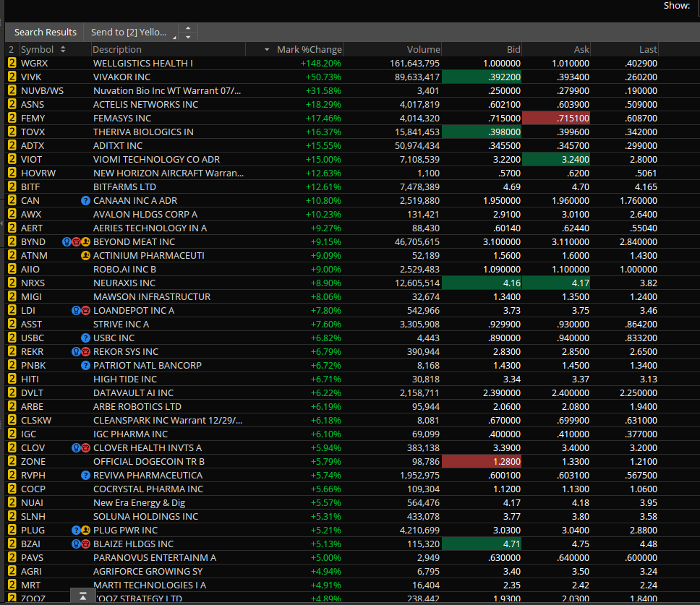The width and height of the screenshot is (700, 605).
Task: Click the FEMY red ask cell .715100
Action: pyautogui.click(x=556, y=119)
